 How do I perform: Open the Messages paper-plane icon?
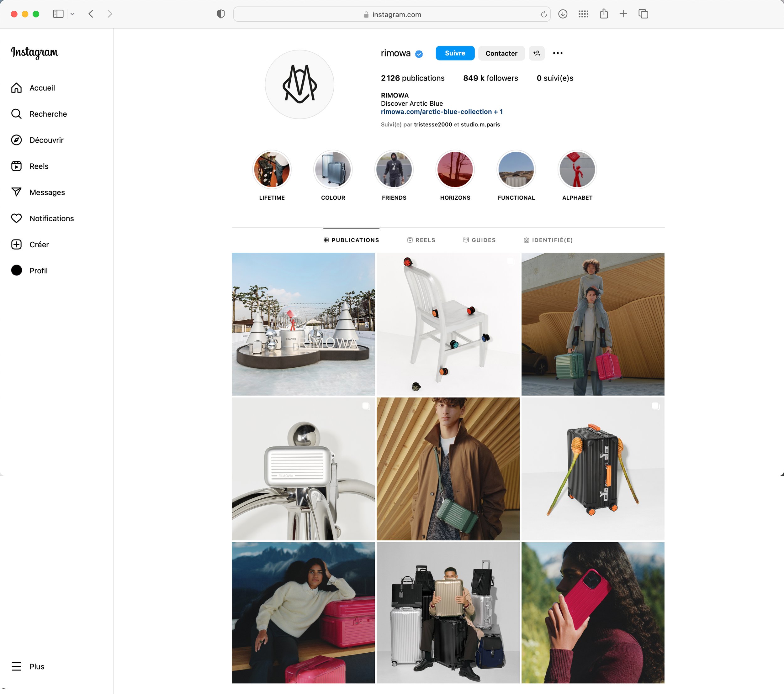tap(16, 192)
